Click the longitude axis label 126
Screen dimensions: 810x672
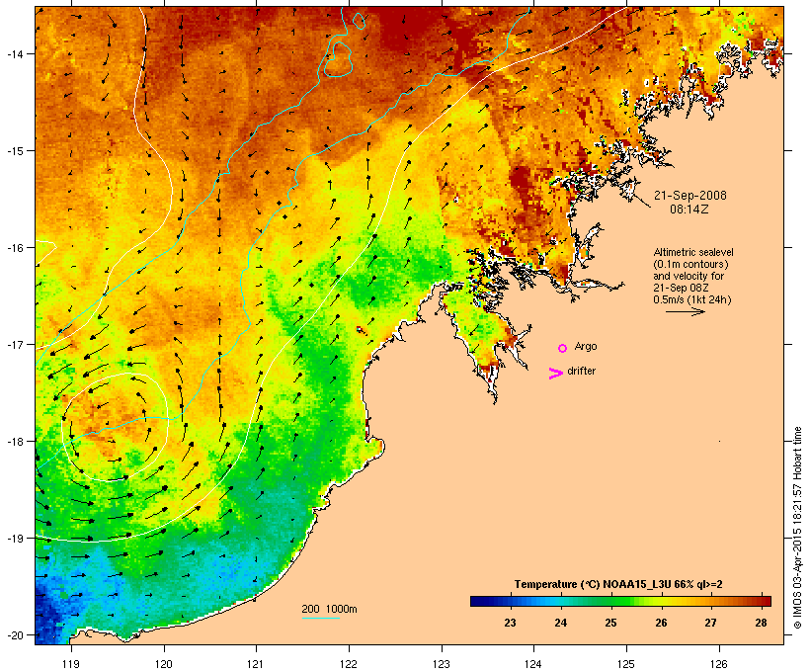[719, 664]
